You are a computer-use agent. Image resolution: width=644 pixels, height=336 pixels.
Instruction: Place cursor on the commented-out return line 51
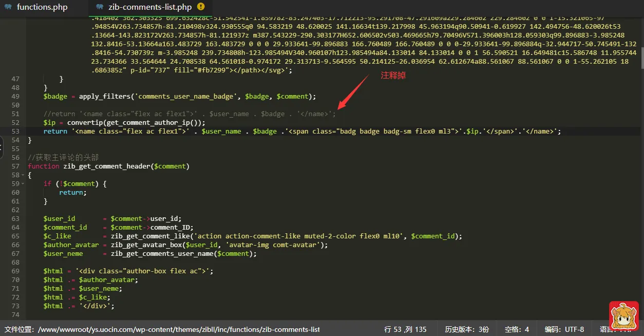click(189, 114)
